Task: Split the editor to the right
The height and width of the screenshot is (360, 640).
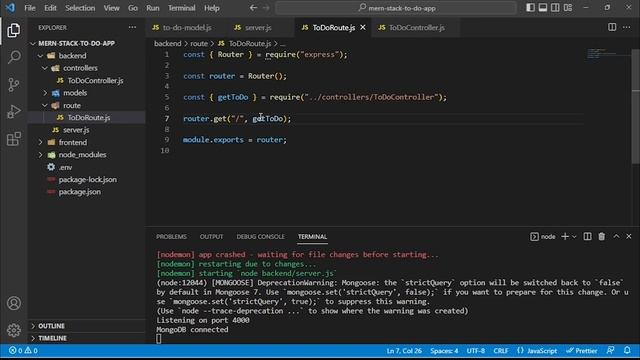Action: pos(612,27)
